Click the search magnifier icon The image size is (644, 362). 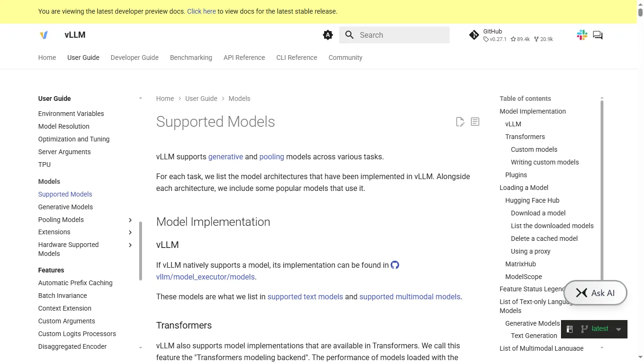(350, 35)
